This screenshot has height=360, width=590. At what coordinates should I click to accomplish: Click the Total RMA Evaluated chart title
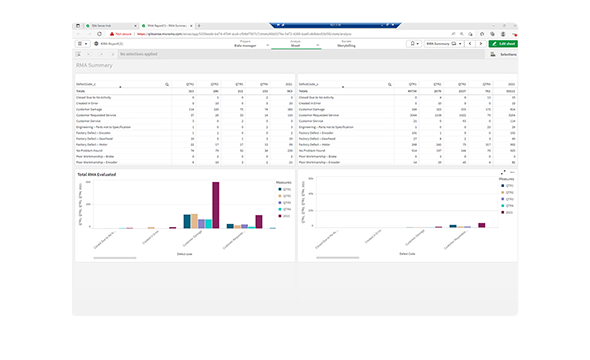[x=97, y=175]
